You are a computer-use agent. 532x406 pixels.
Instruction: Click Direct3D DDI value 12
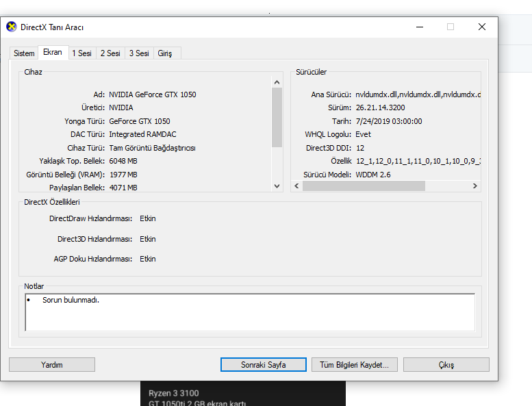(360, 148)
